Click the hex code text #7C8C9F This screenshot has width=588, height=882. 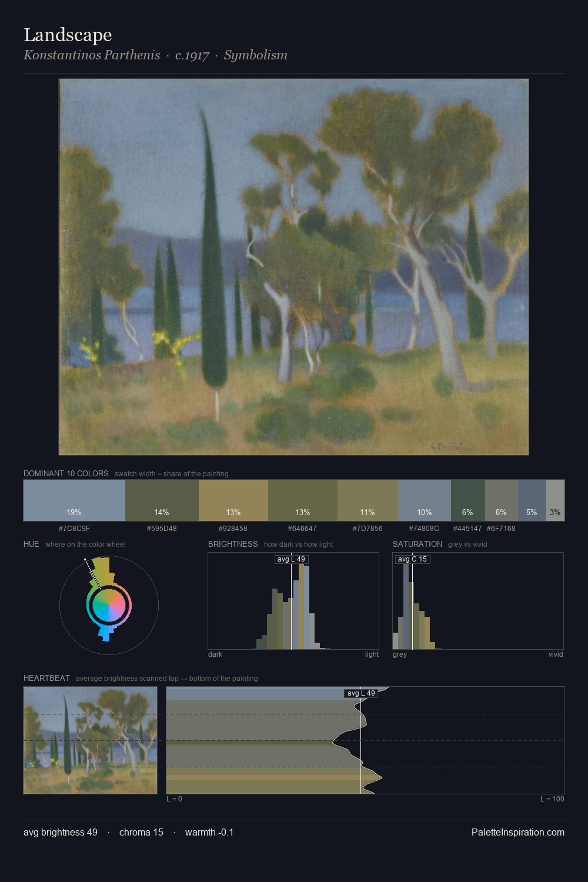(74, 529)
